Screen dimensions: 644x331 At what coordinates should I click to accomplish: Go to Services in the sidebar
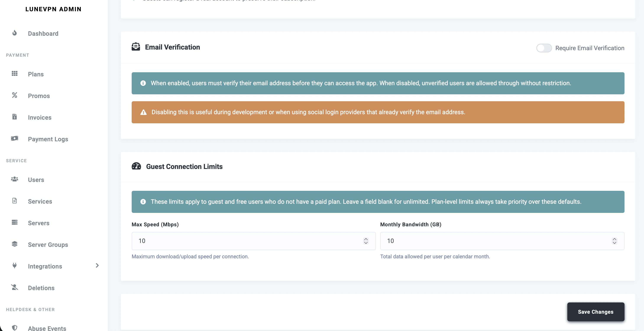40,202
